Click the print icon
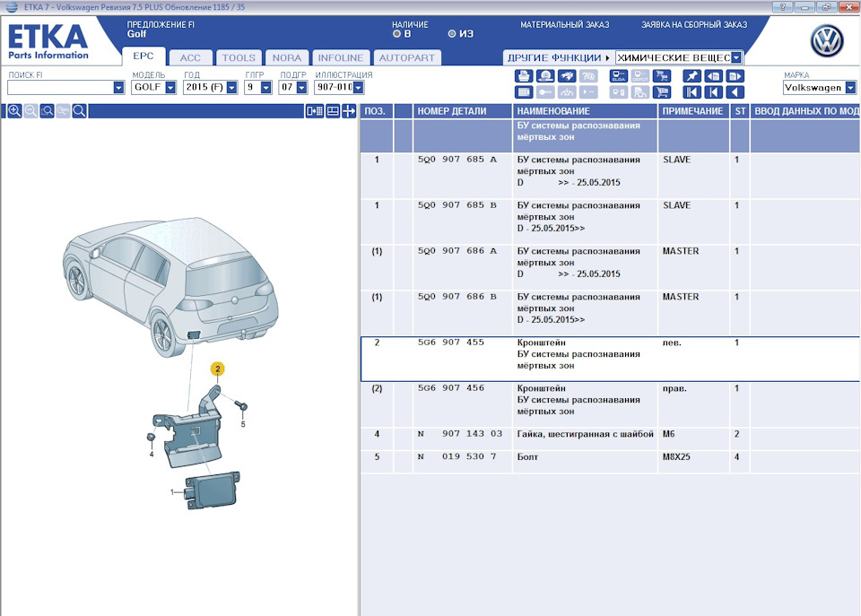 point(523,76)
